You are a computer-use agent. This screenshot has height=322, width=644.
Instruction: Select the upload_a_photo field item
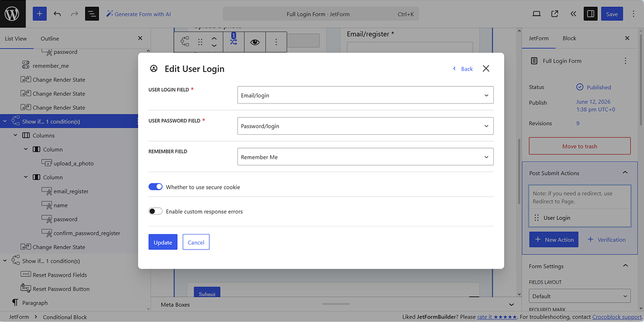point(73,163)
